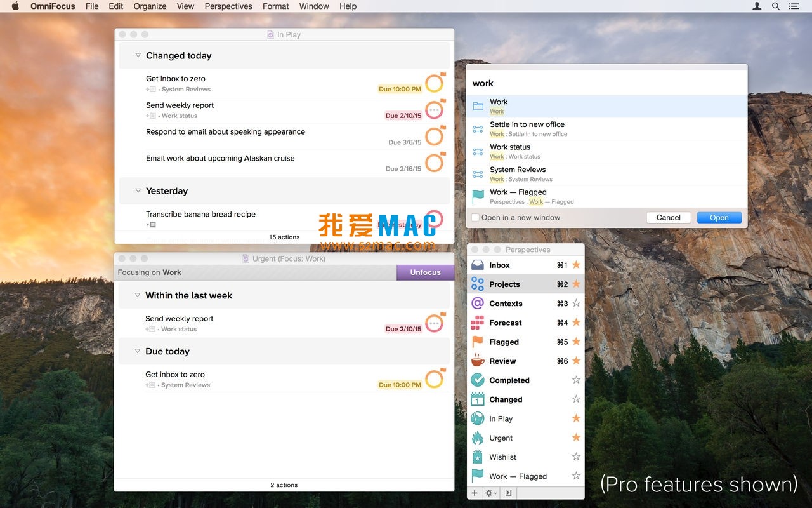Image resolution: width=812 pixels, height=508 pixels.
Task: Click the note icon under Transcribe banana bread
Action: tap(151, 225)
